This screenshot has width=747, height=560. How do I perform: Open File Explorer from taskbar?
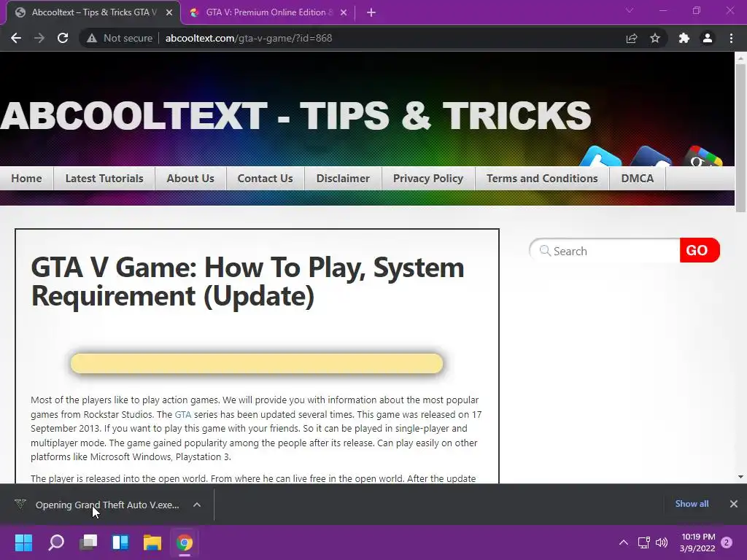point(152,542)
